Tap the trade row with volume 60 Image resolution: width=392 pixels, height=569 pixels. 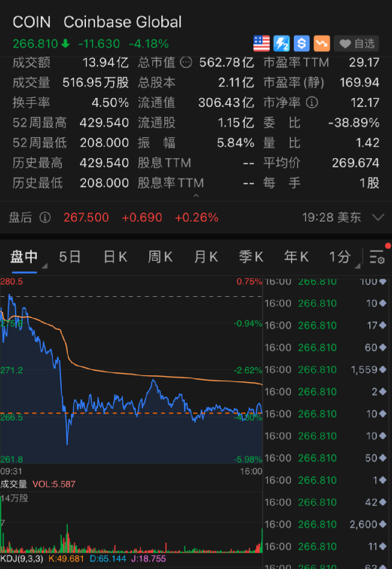click(326, 347)
